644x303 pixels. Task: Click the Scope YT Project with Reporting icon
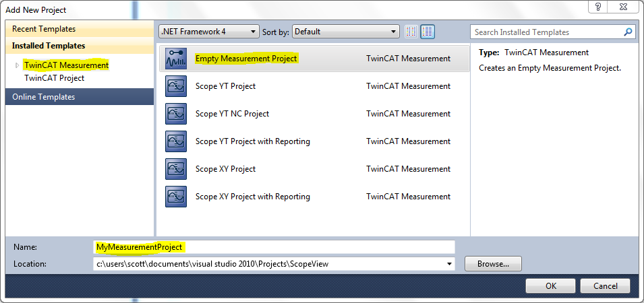click(176, 141)
